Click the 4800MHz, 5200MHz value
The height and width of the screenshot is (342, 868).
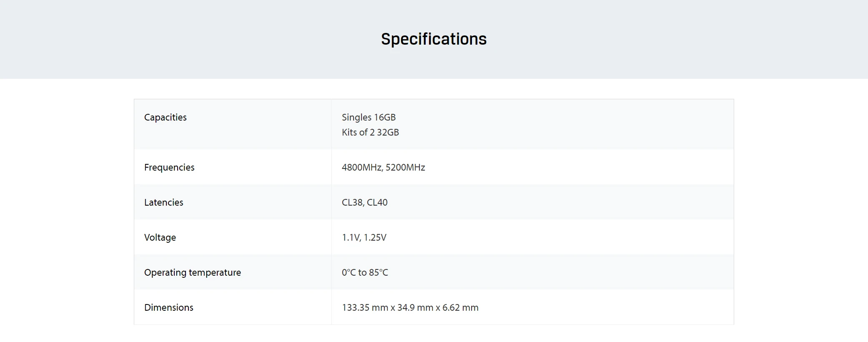click(x=383, y=167)
